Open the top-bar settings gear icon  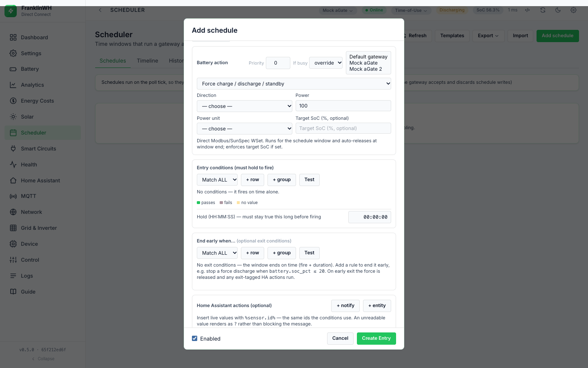[x=574, y=10]
